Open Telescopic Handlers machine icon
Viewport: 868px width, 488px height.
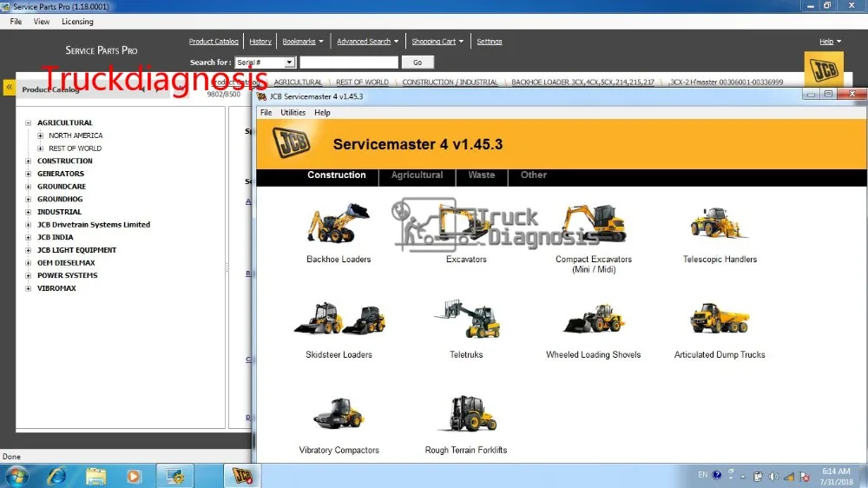(x=719, y=223)
